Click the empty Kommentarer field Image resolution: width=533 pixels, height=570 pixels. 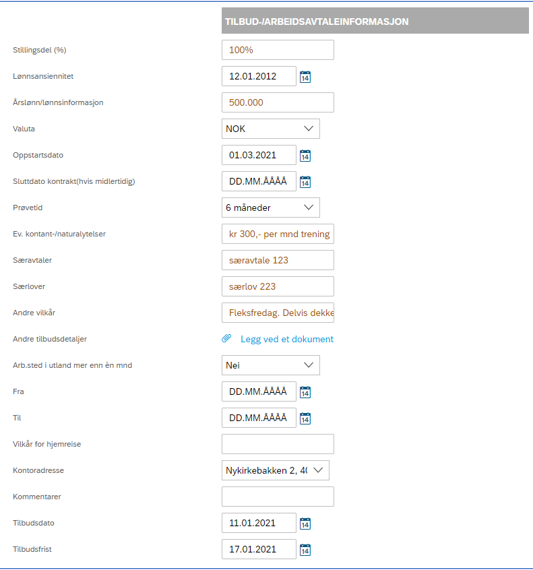pos(278,497)
